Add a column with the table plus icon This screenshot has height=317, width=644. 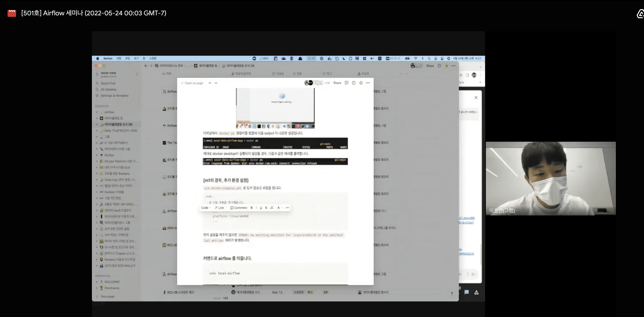400,74
